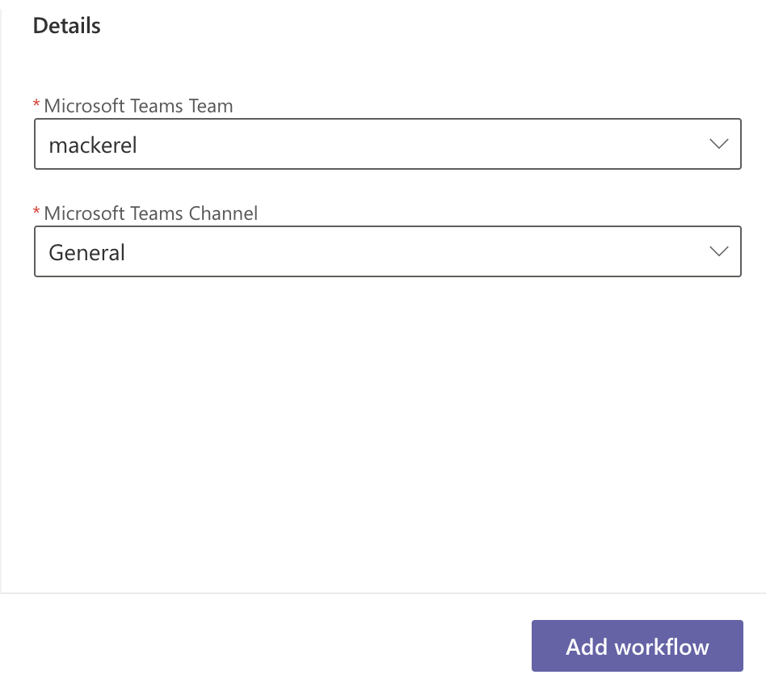The image size is (766, 700).
Task: Open the Microsoft Teams Channel dropdown showing General
Action: (x=387, y=251)
